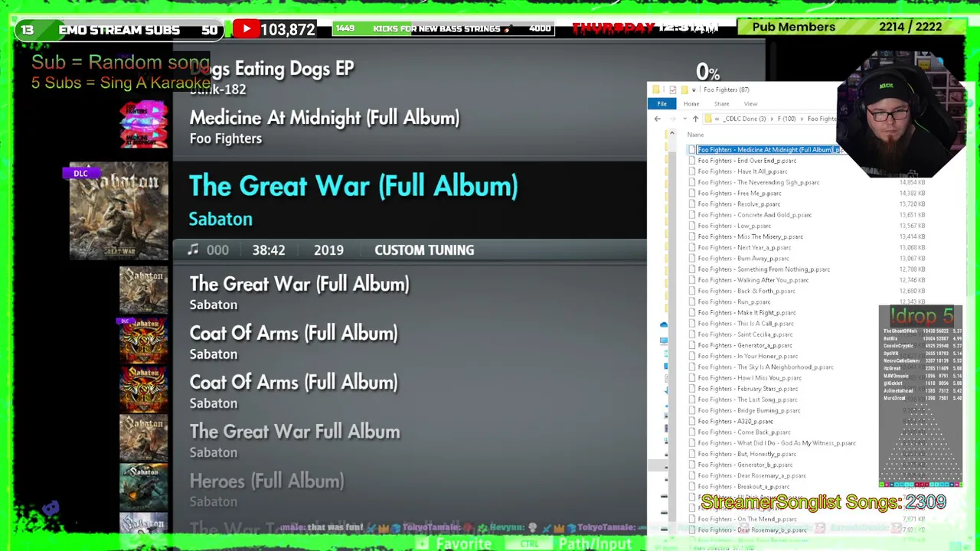Select Walking After You_p.psarc file

pos(753,280)
